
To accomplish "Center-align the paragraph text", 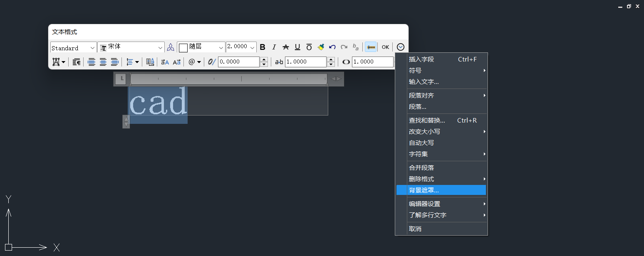I will click(x=103, y=62).
